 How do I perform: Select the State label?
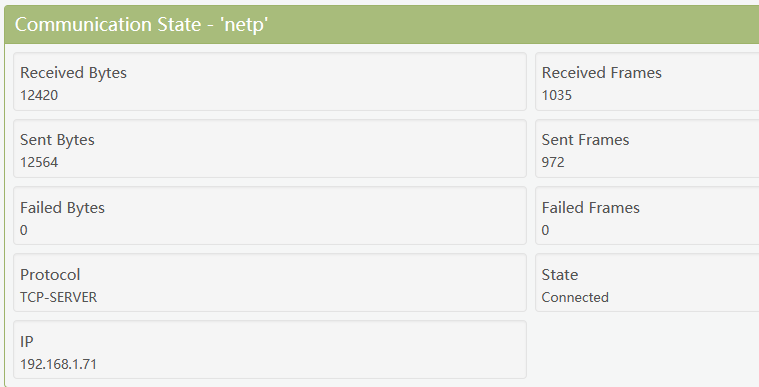click(560, 275)
